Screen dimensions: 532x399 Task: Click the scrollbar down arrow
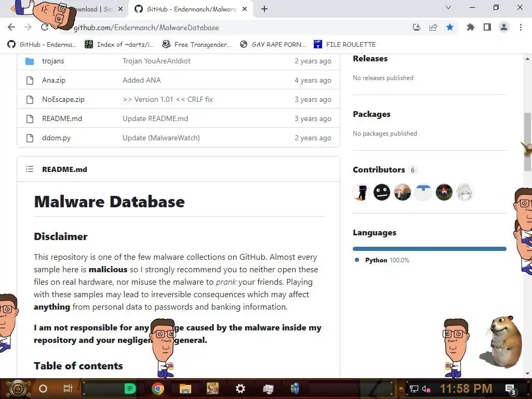pyautogui.click(x=527, y=374)
